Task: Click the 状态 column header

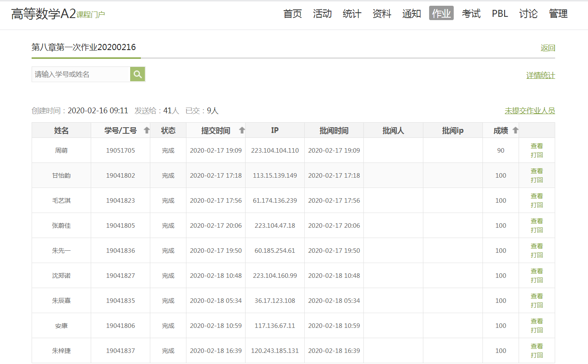Action: point(168,130)
